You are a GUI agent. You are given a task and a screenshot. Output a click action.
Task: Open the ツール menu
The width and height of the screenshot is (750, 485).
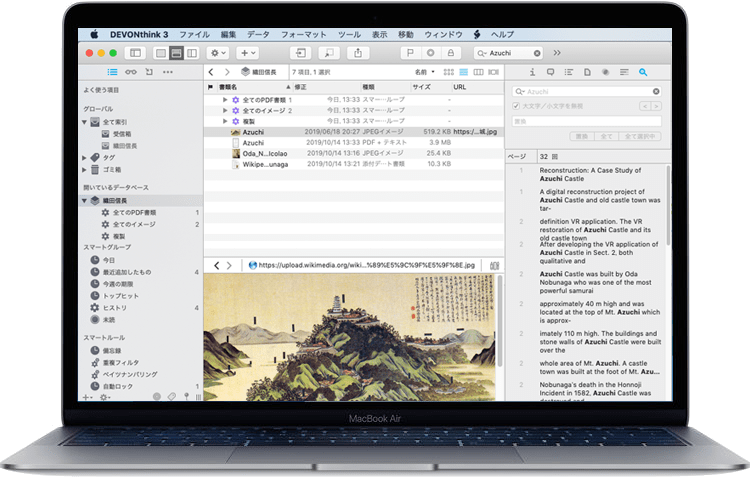[x=349, y=34]
